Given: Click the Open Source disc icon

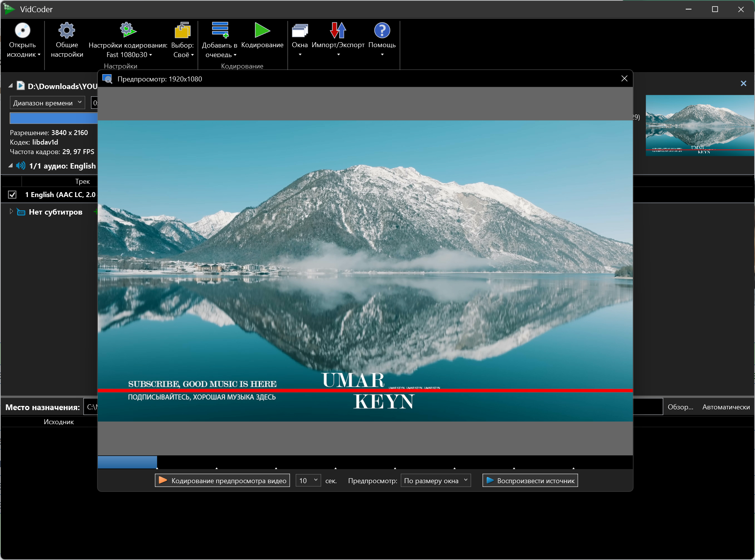Looking at the screenshot, I should click(x=22, y=30).
